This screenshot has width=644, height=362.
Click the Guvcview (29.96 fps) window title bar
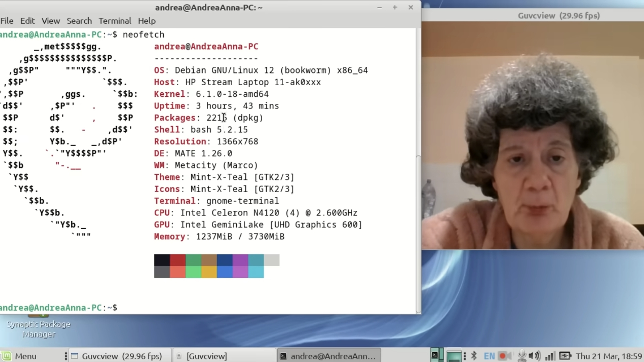click(533, 15)
